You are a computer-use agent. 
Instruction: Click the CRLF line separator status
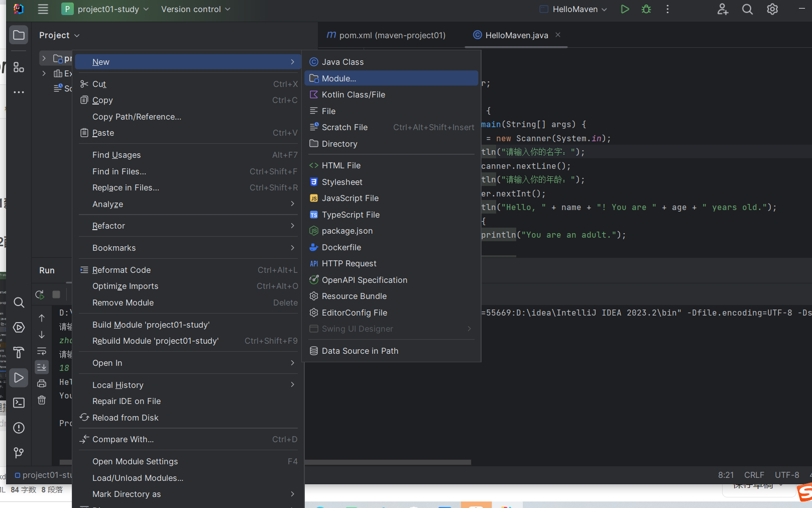click(x=754, y=475)
